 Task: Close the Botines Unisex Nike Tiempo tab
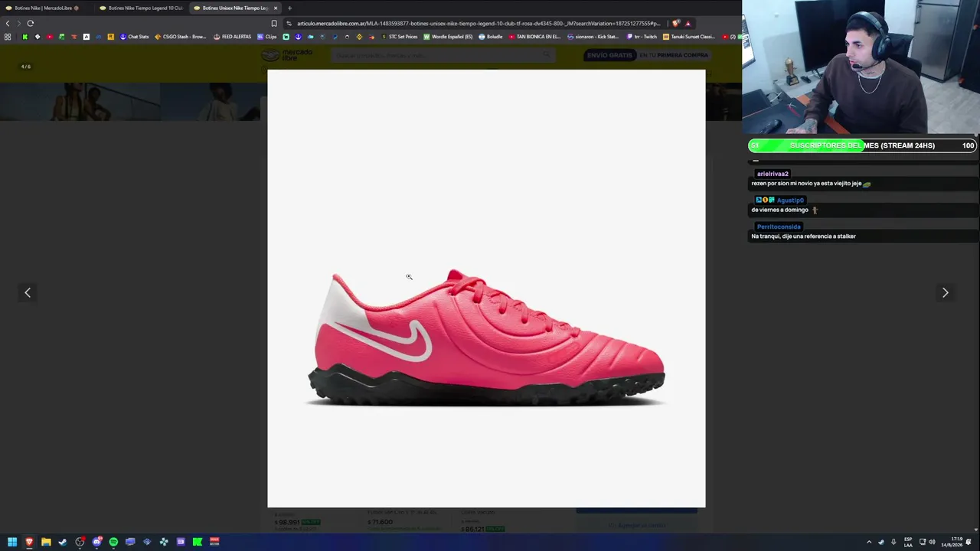click(x=276, y=8)
